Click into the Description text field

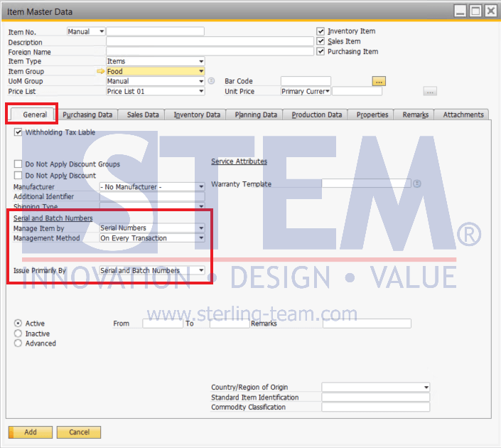tap(210, 42)
